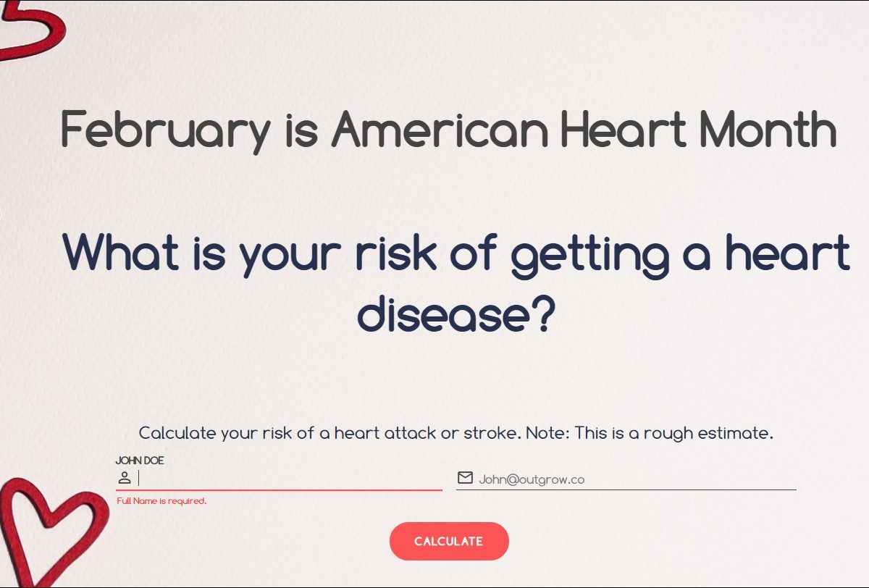Click the envelope icon beside the email field
The image size is (869, 588).
pos(466,478)
